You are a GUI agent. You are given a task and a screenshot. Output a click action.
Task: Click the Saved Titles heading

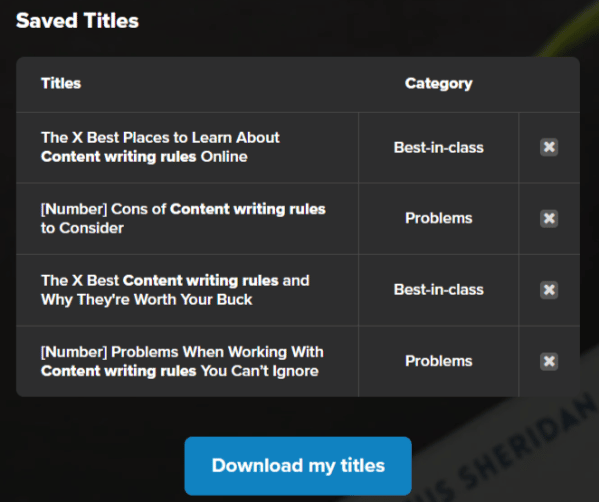coord(77,21)
